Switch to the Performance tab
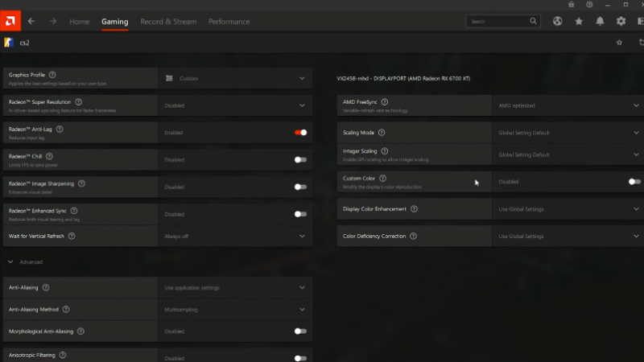Image resolution: width=644 pixels, height=362 pixels. click(x=229, y=22)
